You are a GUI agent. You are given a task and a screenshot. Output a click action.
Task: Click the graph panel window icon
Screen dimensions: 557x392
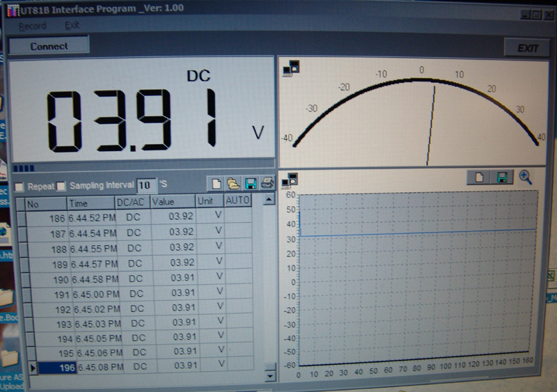[290, 180]
